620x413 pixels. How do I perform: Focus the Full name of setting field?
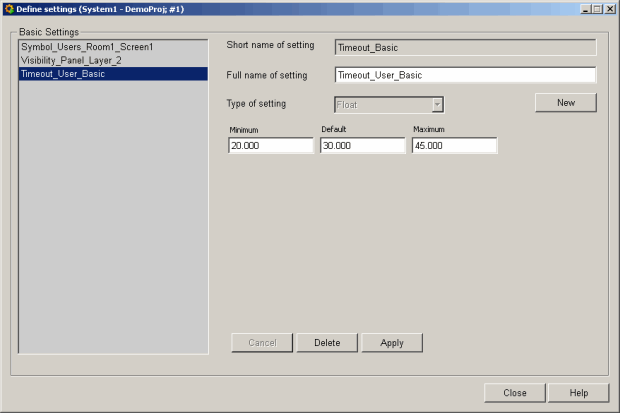coord(465,75)
